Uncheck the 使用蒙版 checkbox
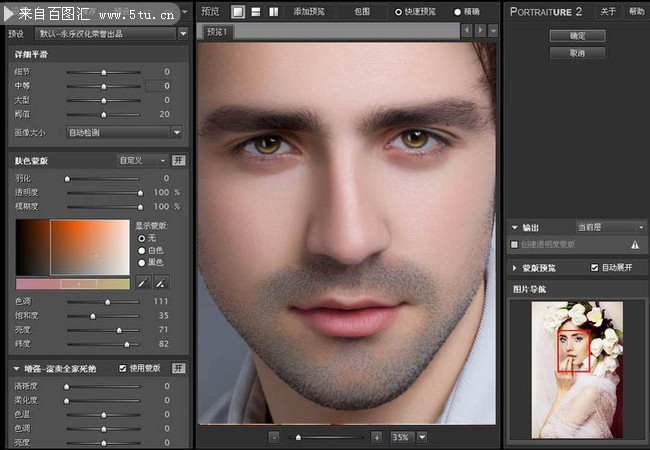650x450 pixels. (122, 368)
